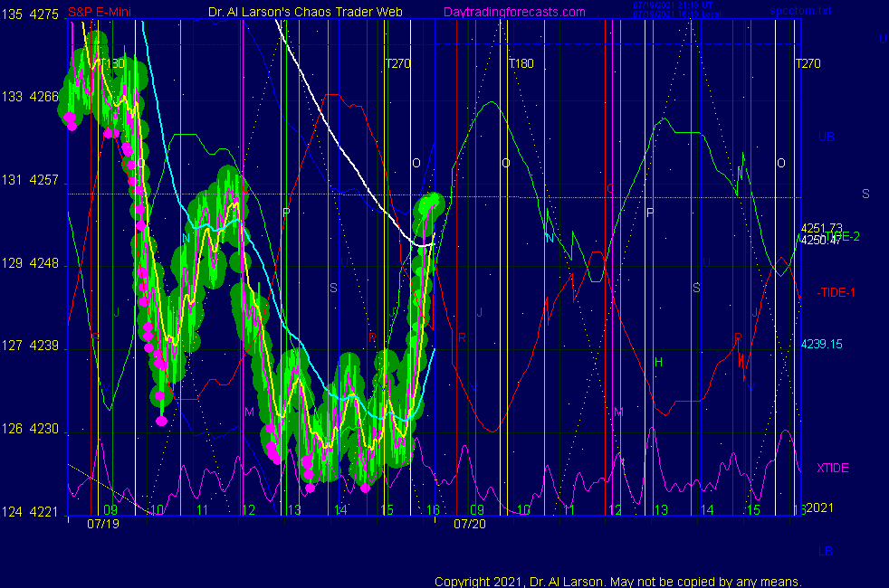
Task: Select the '+TIDE-2' legend label
Action: (x=840, y=237)
